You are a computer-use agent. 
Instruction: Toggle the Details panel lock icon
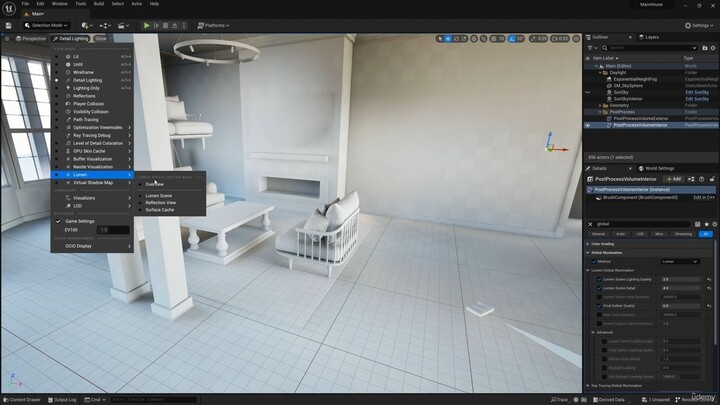click(712, 179)
